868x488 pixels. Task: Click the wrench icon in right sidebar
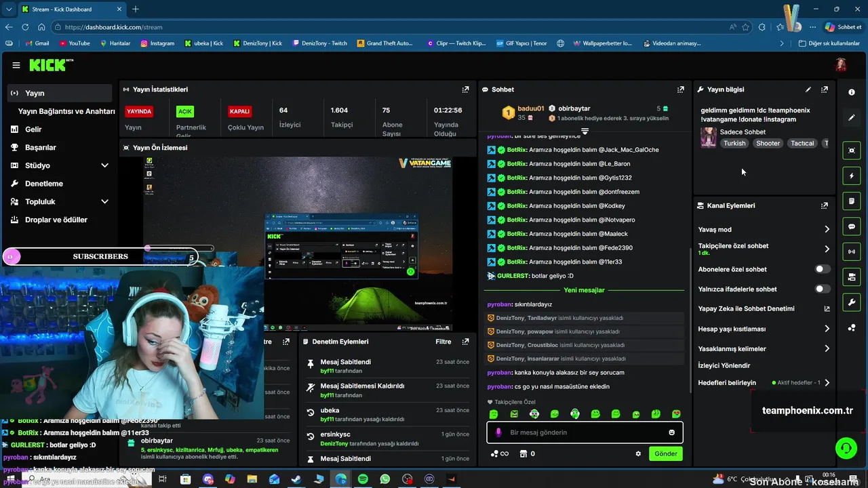pyautogui.click(x=852, y=302)
